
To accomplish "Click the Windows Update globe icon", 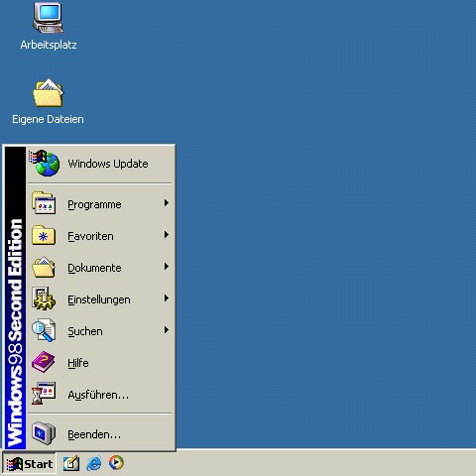I will pyautogui.click(x=45, y=164).
